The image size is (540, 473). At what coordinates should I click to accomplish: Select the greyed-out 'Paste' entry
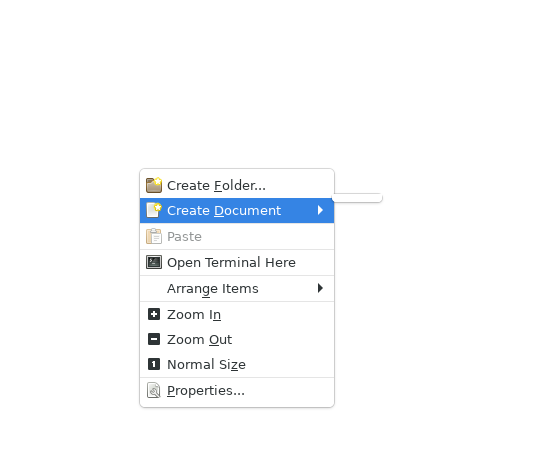pyautogui.click(x=237, y=236)
